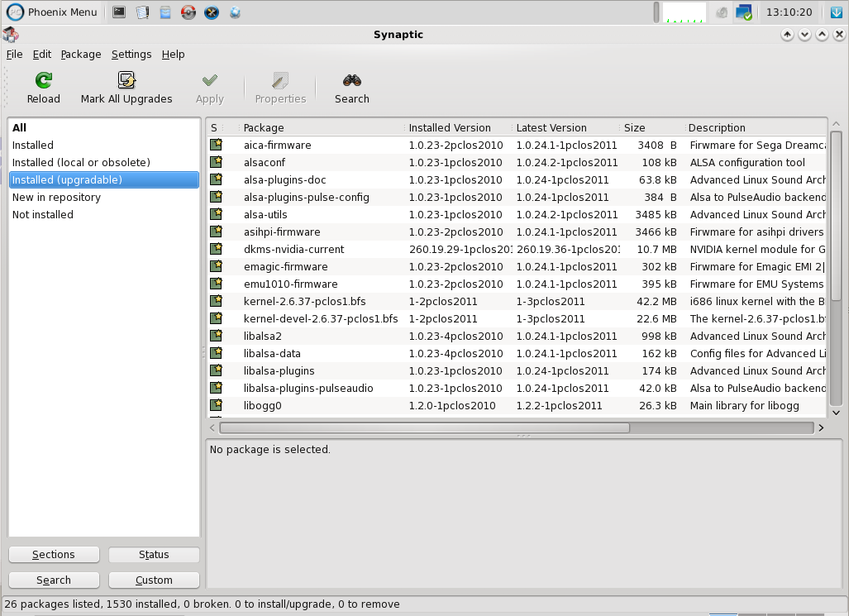Click the status icon for dkms-nvidia-current
Image resolution: width=849 pixels, height=616 pixels.
(216, 249)
